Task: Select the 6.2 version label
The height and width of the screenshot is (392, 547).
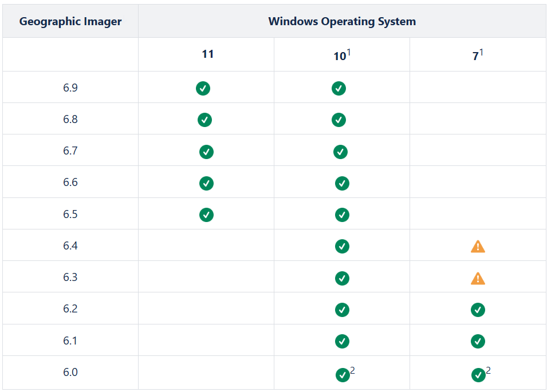Action: tap(70, 308)
